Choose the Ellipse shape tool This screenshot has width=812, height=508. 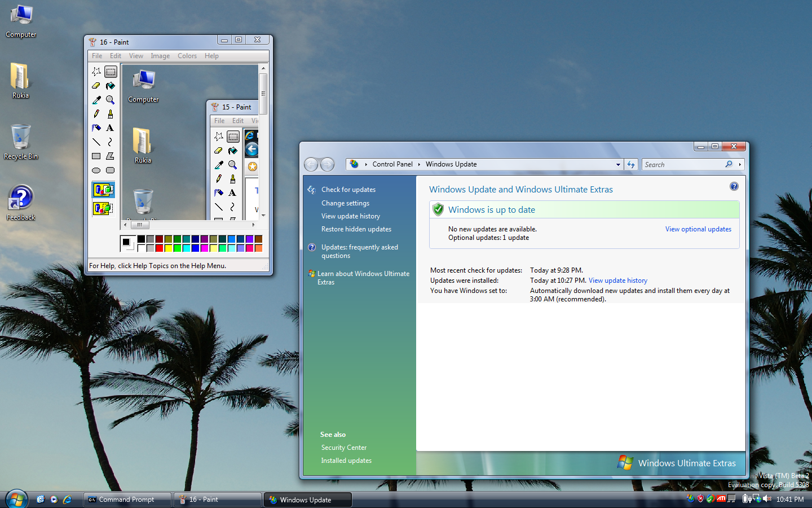(x=96, y=170)
